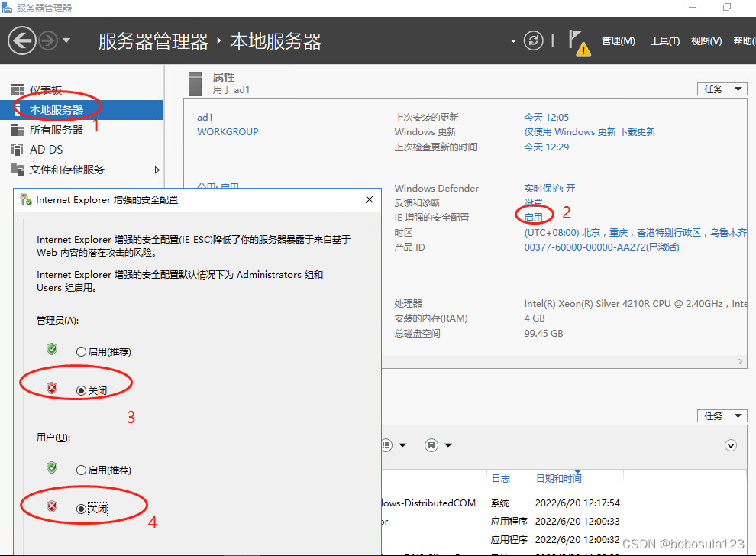The height and width of the screenshot is (556, 756).
Task: Open the notifications flag with warning
Action: 579,43
